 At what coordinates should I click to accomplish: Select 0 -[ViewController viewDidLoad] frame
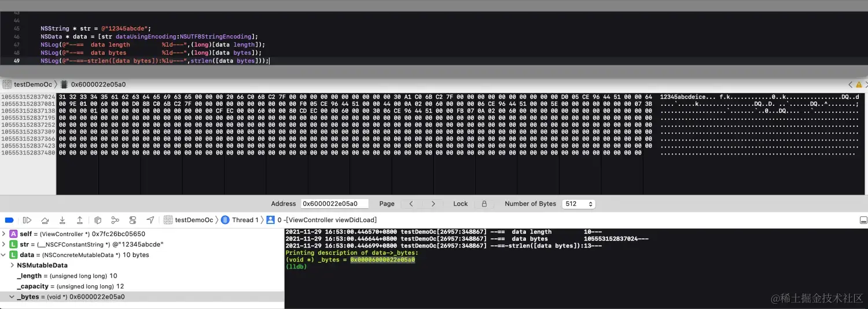point(327,220)
